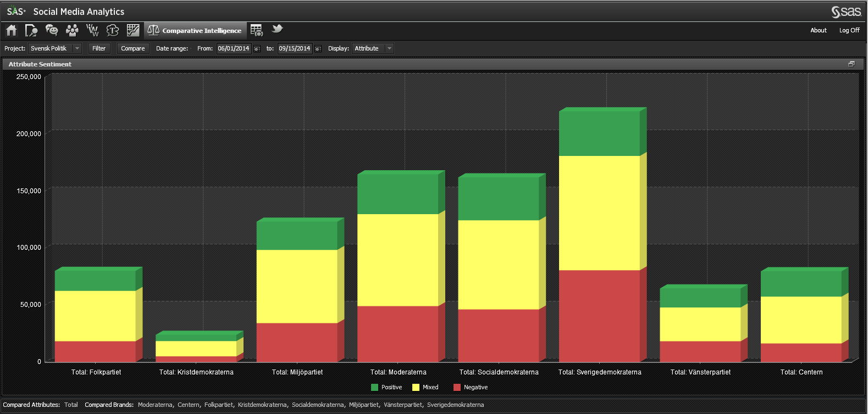Open the Project dropdown Svensk Politik

click(54, 48)
